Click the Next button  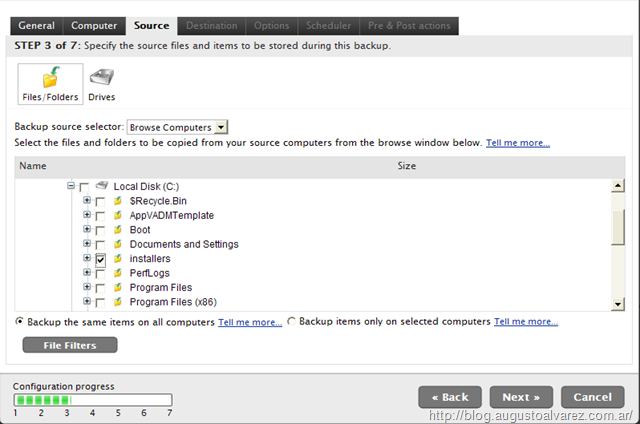(x=522, y=396)
